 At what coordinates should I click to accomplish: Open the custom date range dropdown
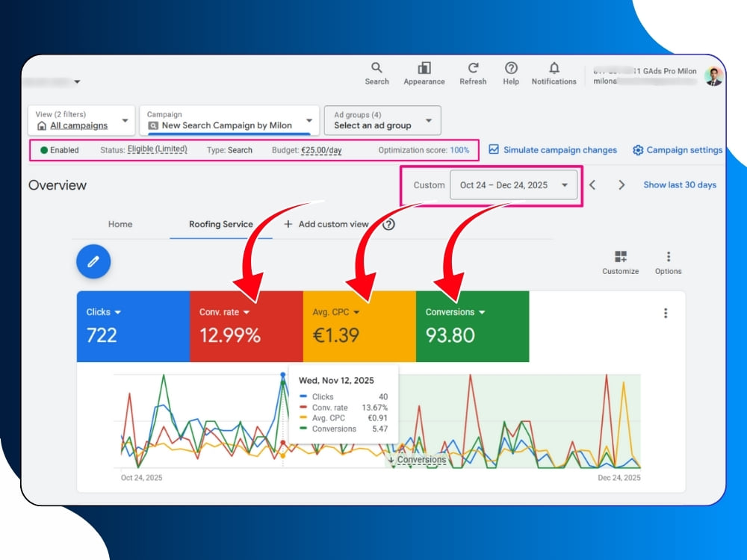pyautogui.click(x=514, y=184)
